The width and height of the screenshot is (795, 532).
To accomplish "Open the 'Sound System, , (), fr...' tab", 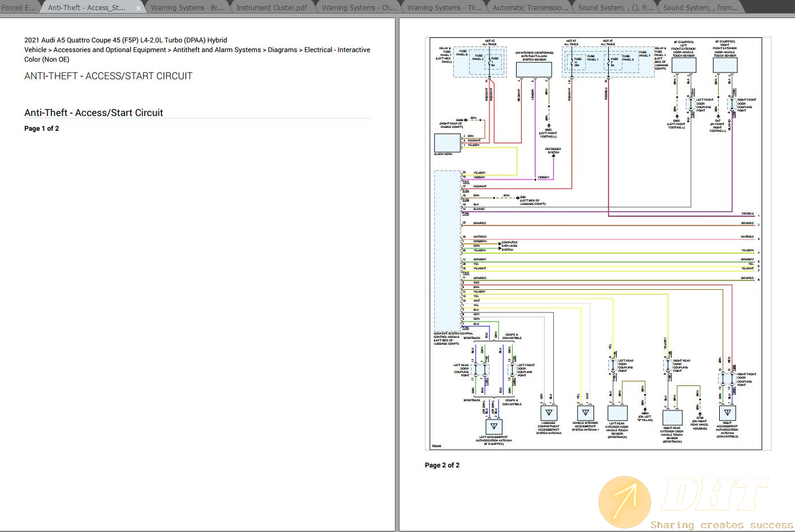I will [616, 7].
